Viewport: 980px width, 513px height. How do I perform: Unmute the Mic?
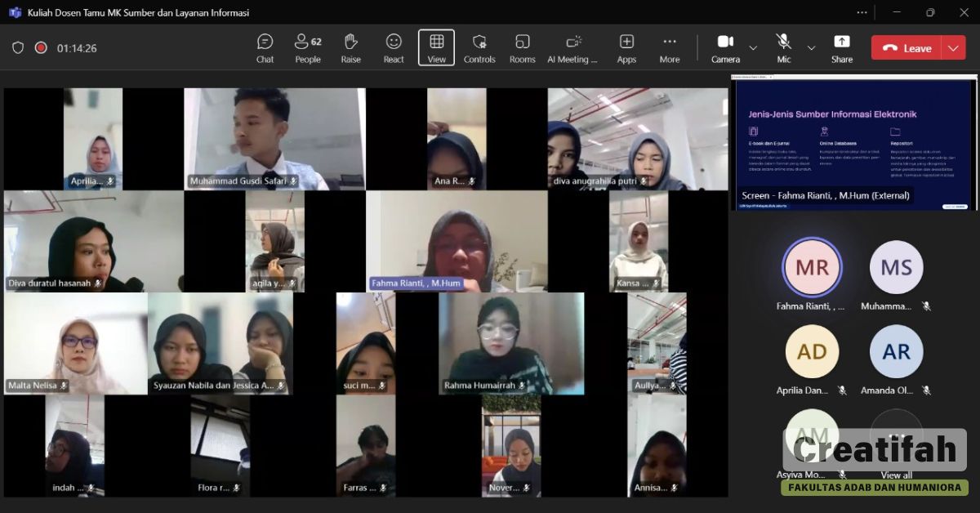(x=784, y=47)
